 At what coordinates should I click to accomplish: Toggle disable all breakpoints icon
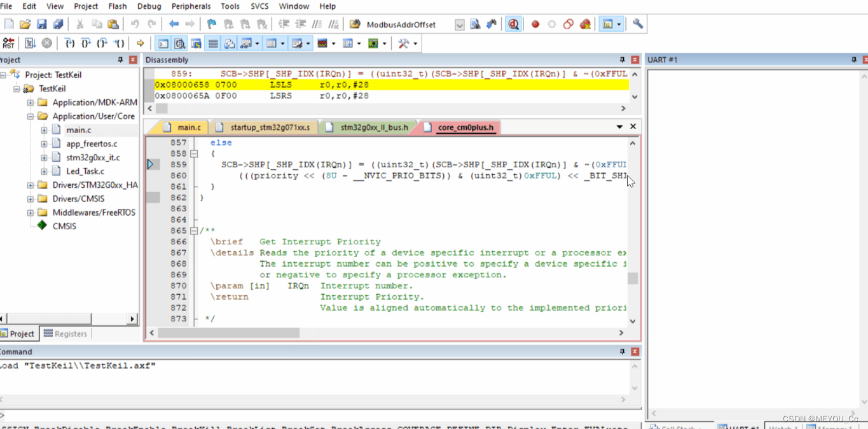click(568, 24)
